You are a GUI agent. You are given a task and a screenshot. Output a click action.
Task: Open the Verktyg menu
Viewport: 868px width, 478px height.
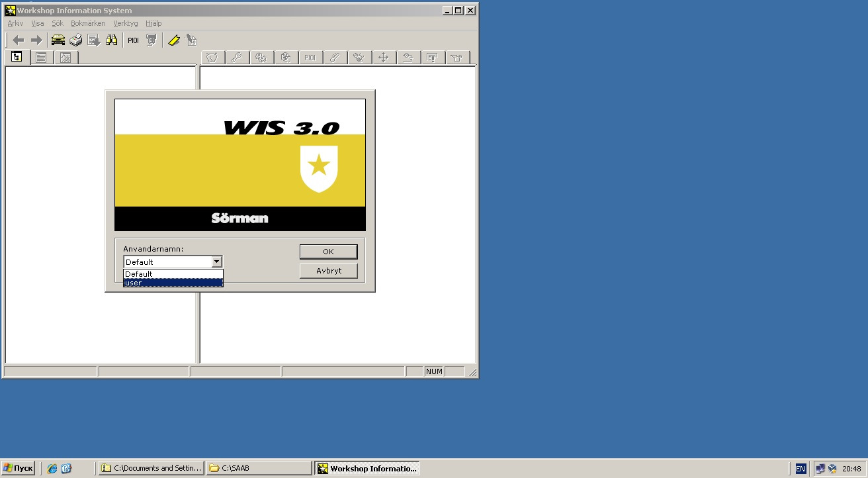tap(126, 23)
